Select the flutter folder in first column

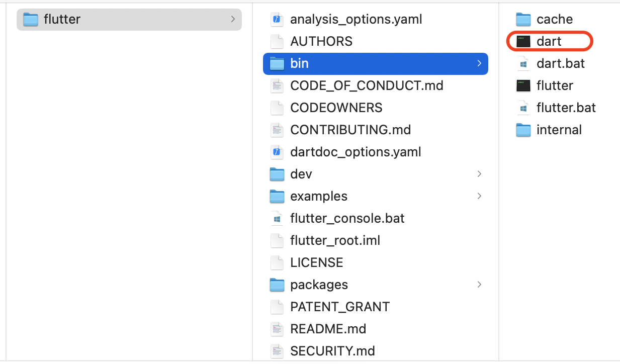coord(62,19)
